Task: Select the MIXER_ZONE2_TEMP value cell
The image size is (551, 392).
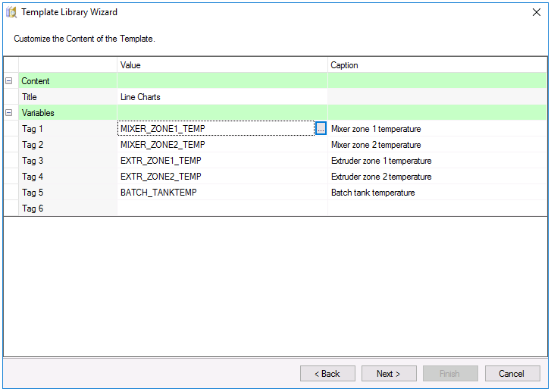Action: [x=222, y=145]
